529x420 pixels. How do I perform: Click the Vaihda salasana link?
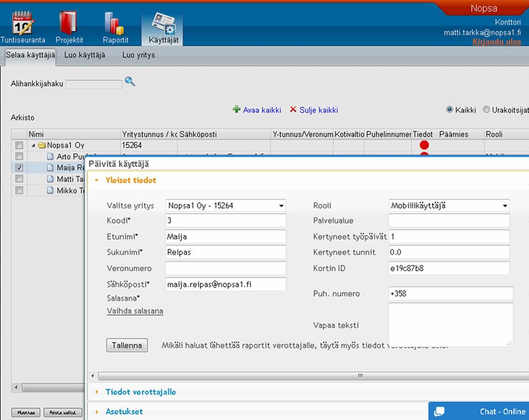tap(135, 310)
